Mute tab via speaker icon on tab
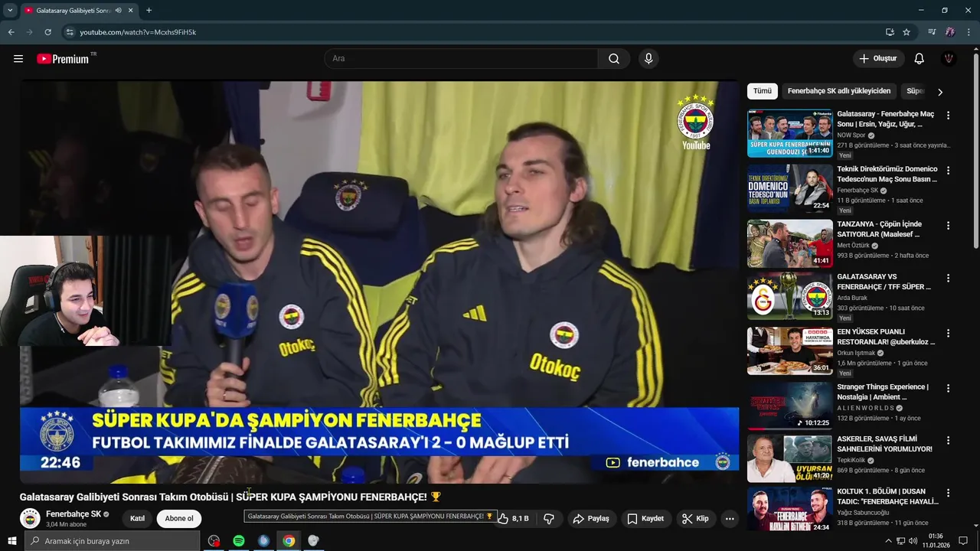980x551 pixels. point(118,11)
